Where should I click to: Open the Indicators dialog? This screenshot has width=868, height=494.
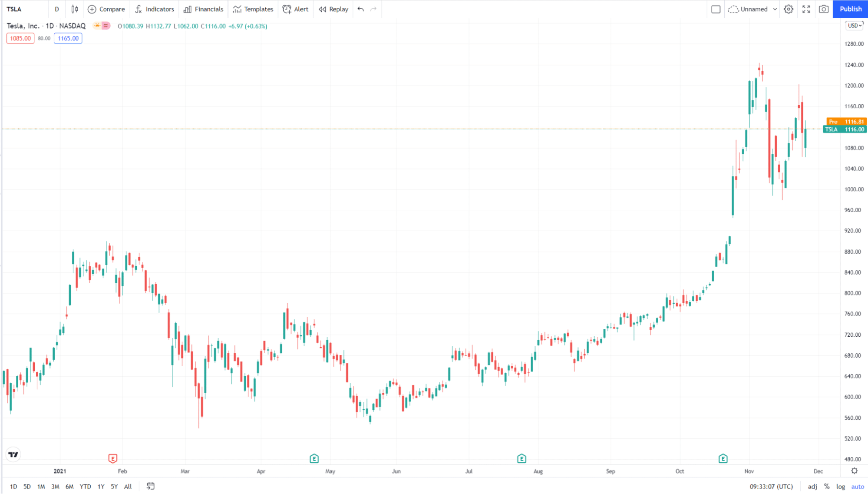point(155,9)
